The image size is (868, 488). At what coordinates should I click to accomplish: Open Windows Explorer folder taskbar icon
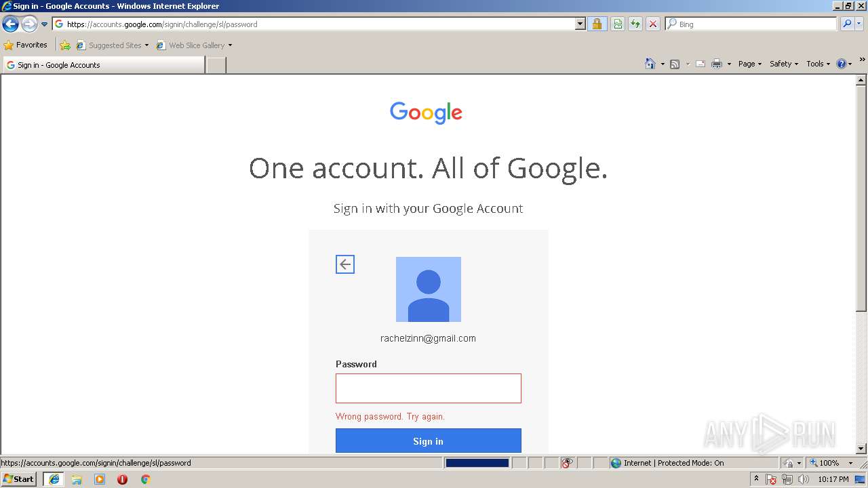coord(77,479)
